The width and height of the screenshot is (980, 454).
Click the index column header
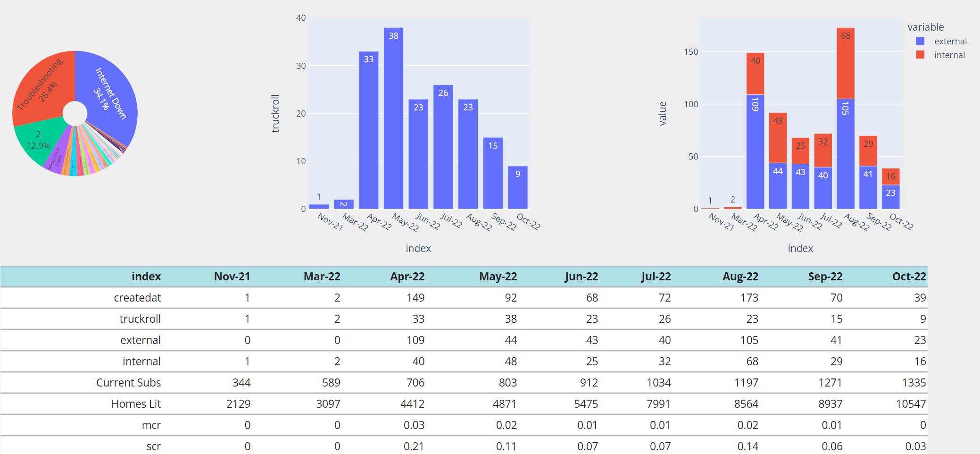pos(146,276)
